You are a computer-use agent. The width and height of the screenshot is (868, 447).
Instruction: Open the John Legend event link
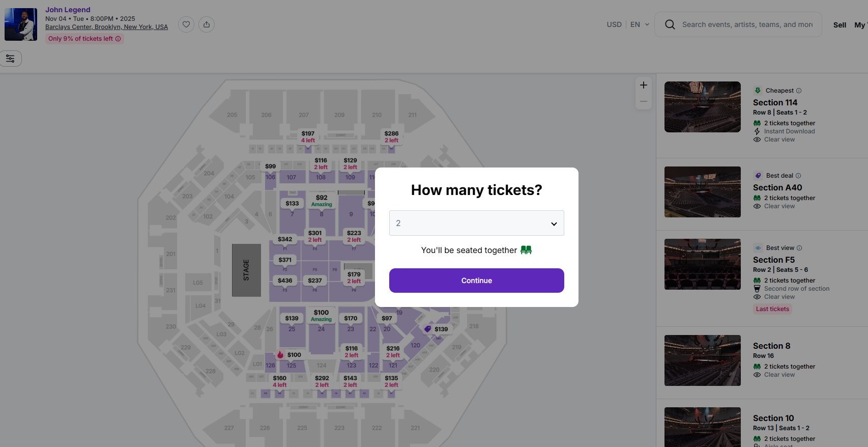[x=68, y=10]
